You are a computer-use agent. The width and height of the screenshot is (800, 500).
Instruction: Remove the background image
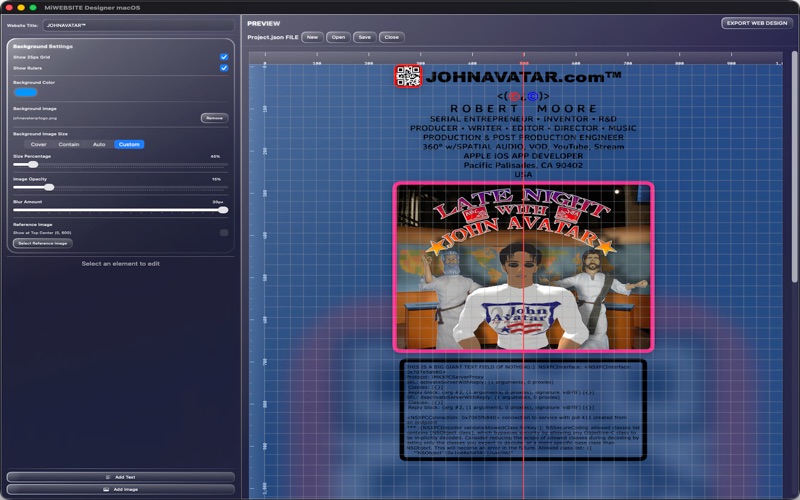click(x=214, y=118)
